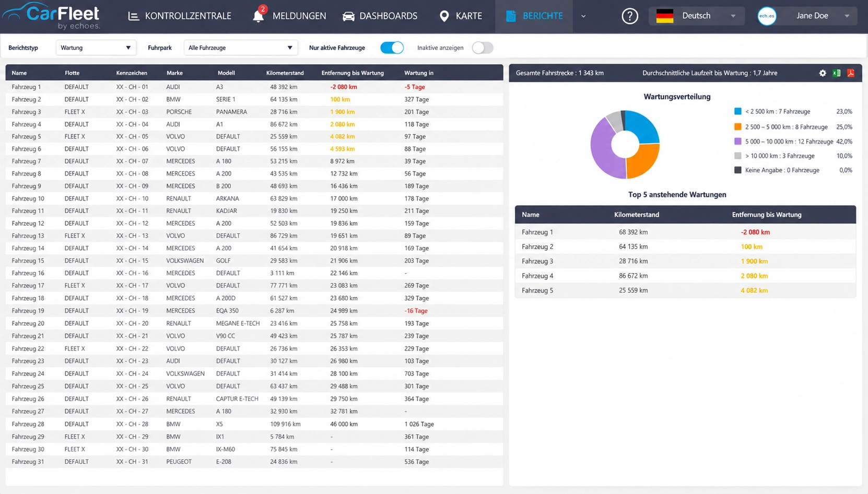Click the Kontrollzentrale chart icon
This screenshot has height=494, width=868.
[x=134, y=16]
